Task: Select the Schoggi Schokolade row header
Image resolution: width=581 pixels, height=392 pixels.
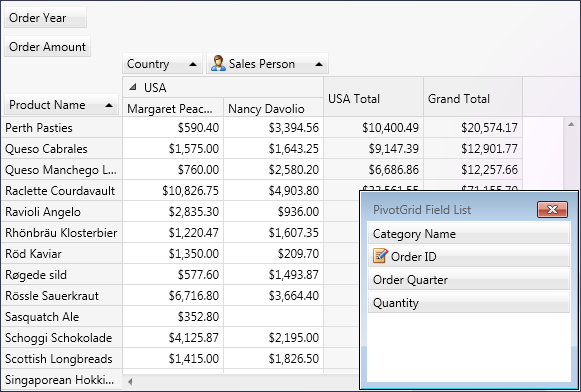Action: [x=62, y=338]
